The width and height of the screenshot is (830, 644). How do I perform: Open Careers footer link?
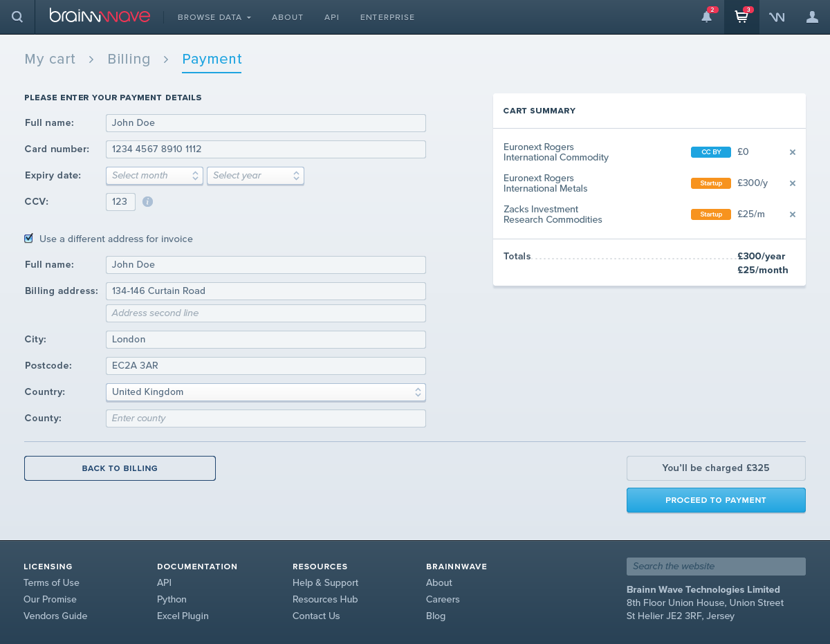[443, 600]
